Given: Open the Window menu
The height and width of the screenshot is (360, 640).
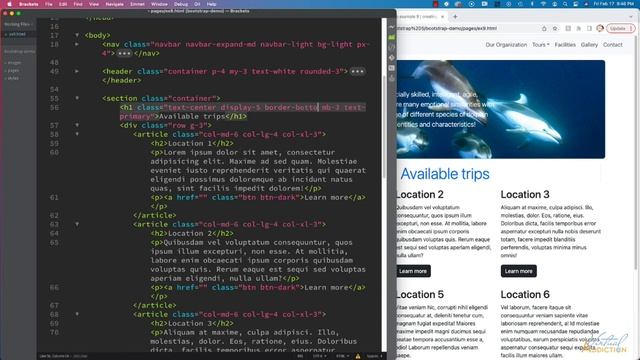Looking at the screenshot, I should [x=159, y=4].
